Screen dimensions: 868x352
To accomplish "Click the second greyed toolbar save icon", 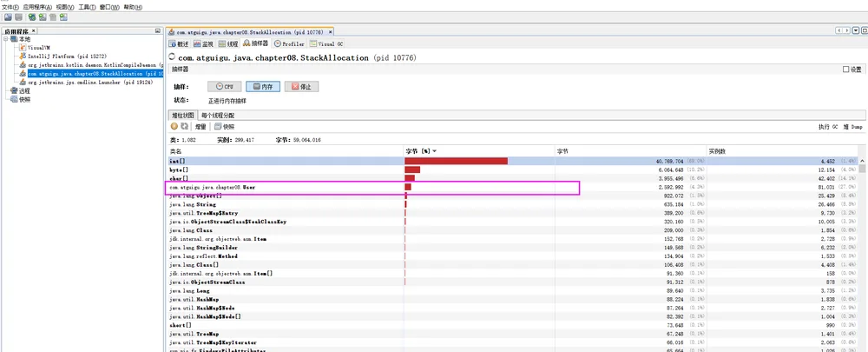I will click(x=17, y=17).
